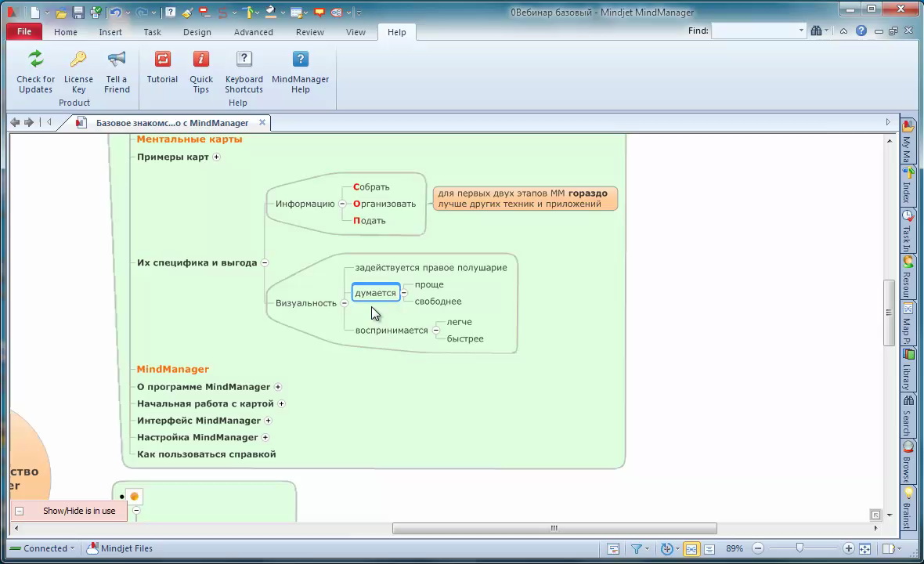Click the binoculars Find icon
Screen dimensions: 924x564
[816, 31]
